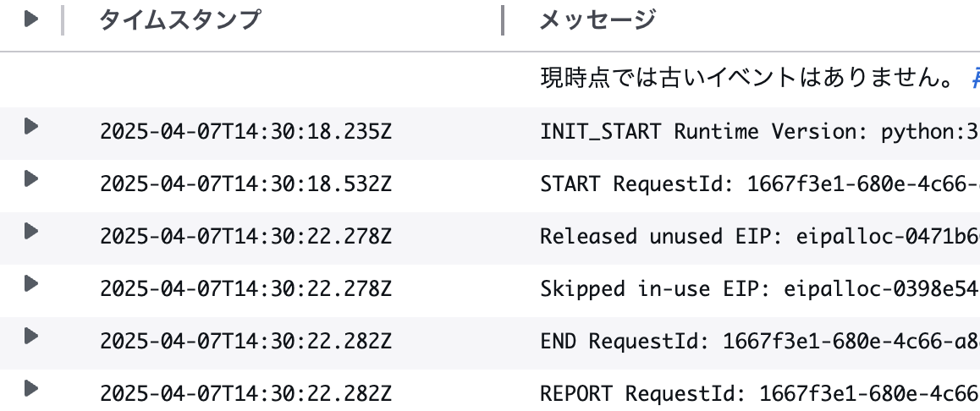
Task: Select timestamp of REPORT RequestId row
Action: pos(245,394)
